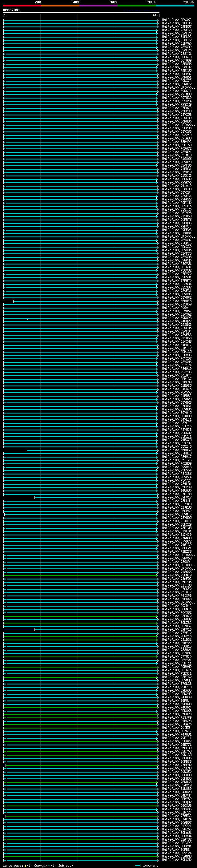Open hit UniRef100_B1PL92
Viewport: 197px width, 868px height.
[176, 37]
